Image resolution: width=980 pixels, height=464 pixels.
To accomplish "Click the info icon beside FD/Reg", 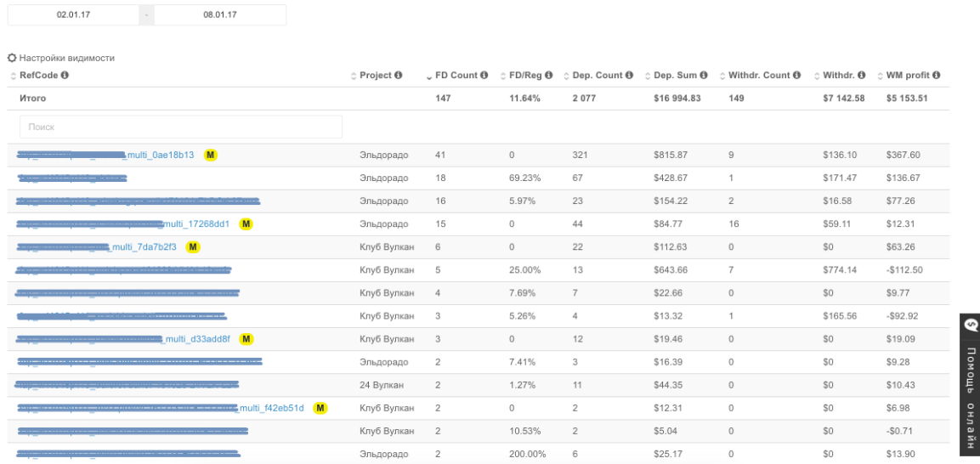I will click(x=549, y=76).
